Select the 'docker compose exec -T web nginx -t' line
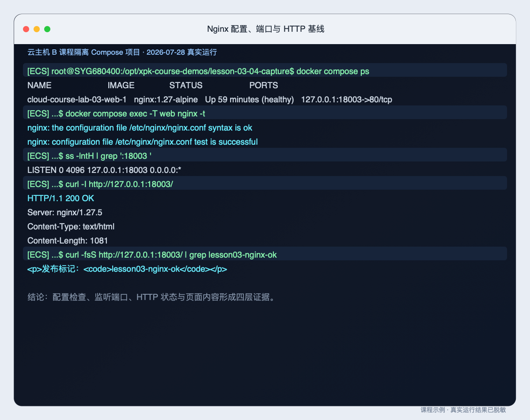Image resolution: width=530 pixels, height=420 pixels. click(x=265, y=113)
